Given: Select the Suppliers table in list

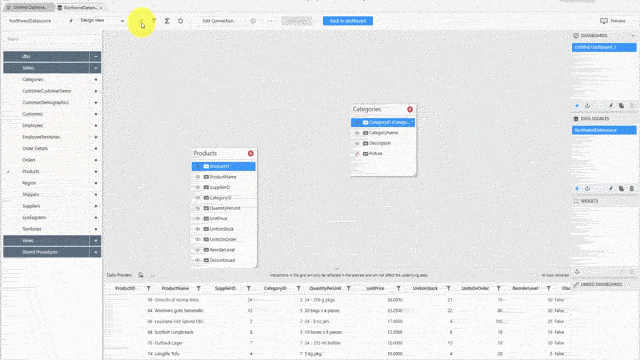Looking at the screenshot, I should [31, 206].
